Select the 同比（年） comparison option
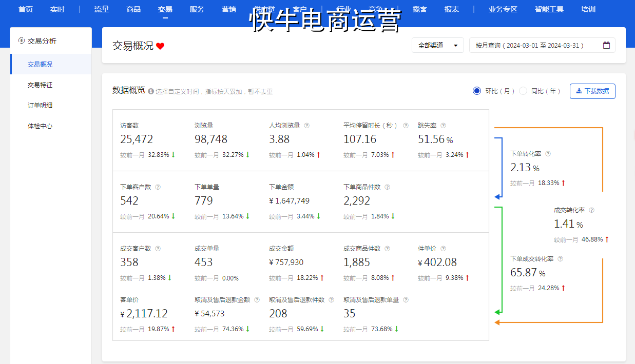This screenshot has height=364, width=635. 523,91
